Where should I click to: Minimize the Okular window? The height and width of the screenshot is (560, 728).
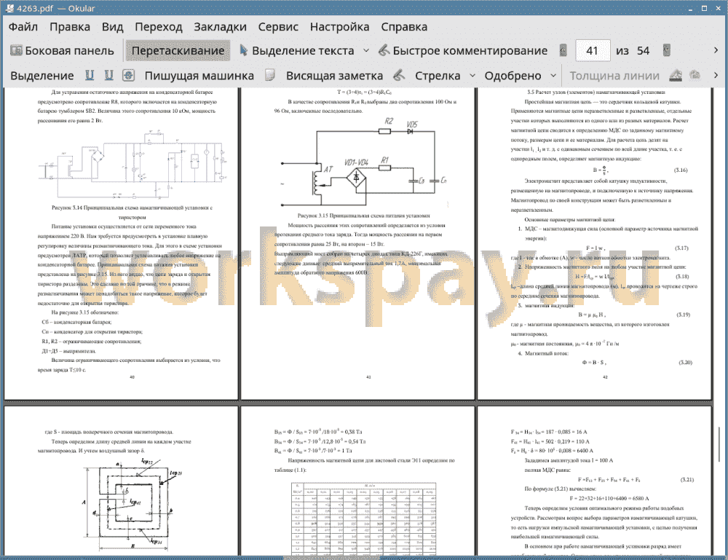(690, 8)
